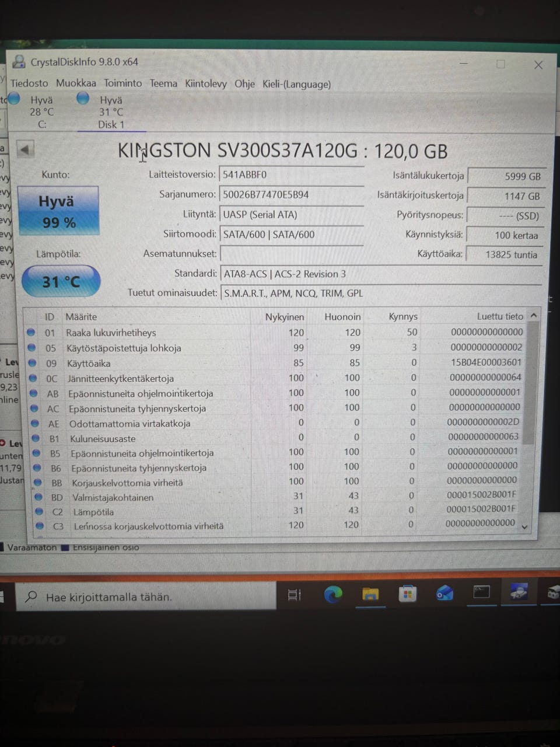Click the Huonoin column header
560x747 pixels.
tap(342, 317)
